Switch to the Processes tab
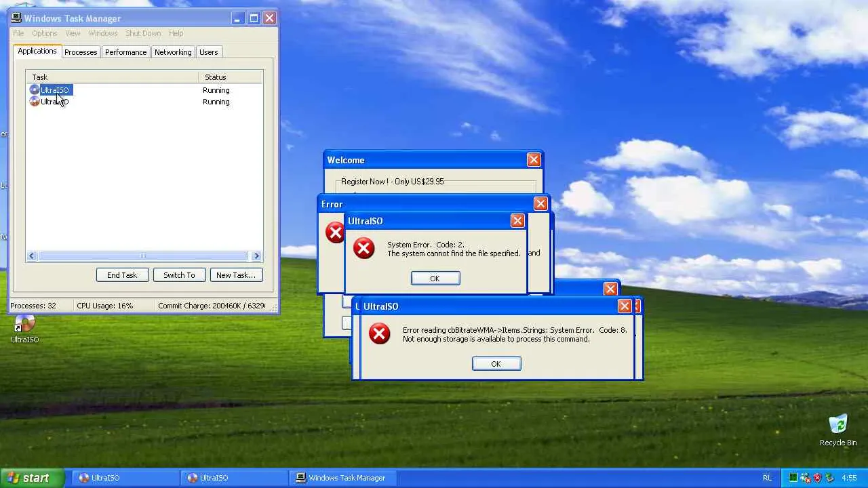 tap(81, 52)
